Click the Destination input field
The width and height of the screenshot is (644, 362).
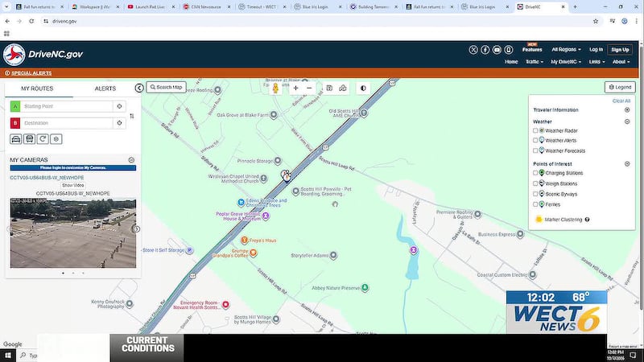(x=67, y=123)
